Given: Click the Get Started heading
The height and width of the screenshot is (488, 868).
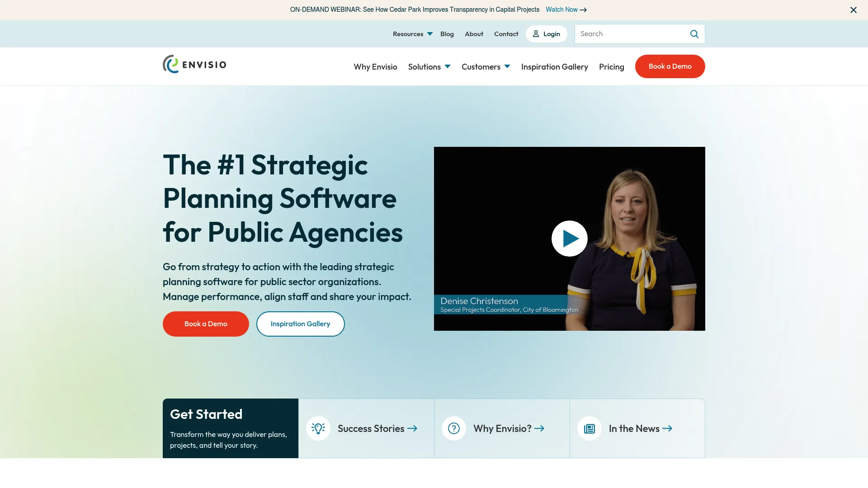Looking at the screenshot, I should (x=206, y=414).
